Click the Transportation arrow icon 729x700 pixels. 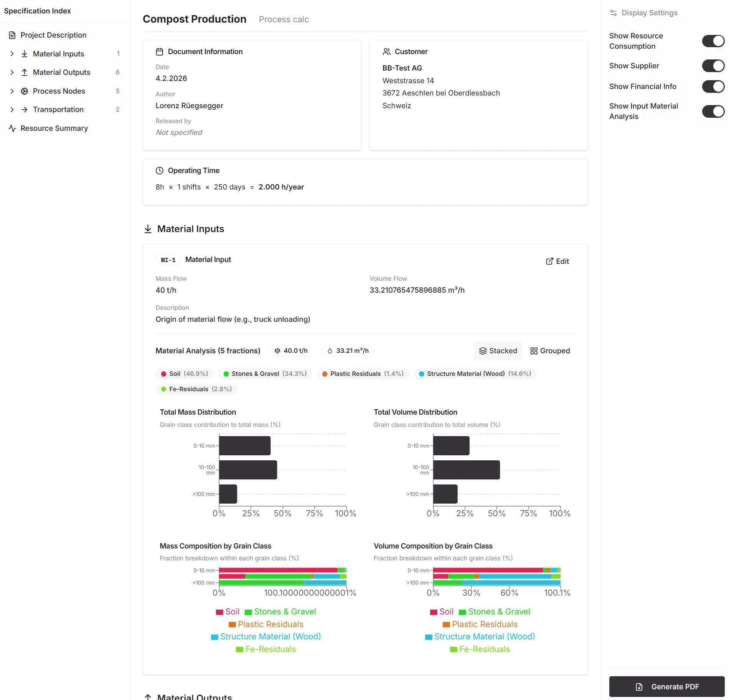[x=25, y=110]
